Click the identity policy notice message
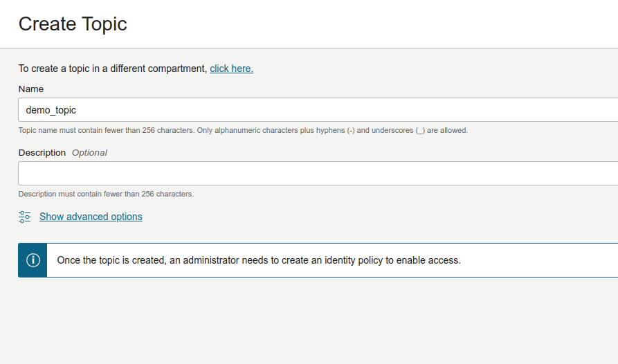This screenshot has width=618, height=364. [x=259, y=260]
